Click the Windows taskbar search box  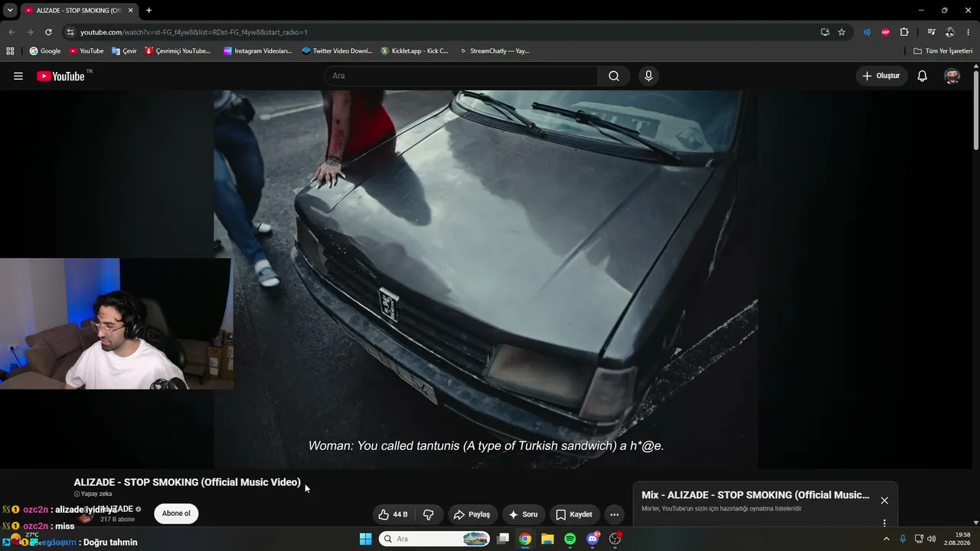coord(436,539)
